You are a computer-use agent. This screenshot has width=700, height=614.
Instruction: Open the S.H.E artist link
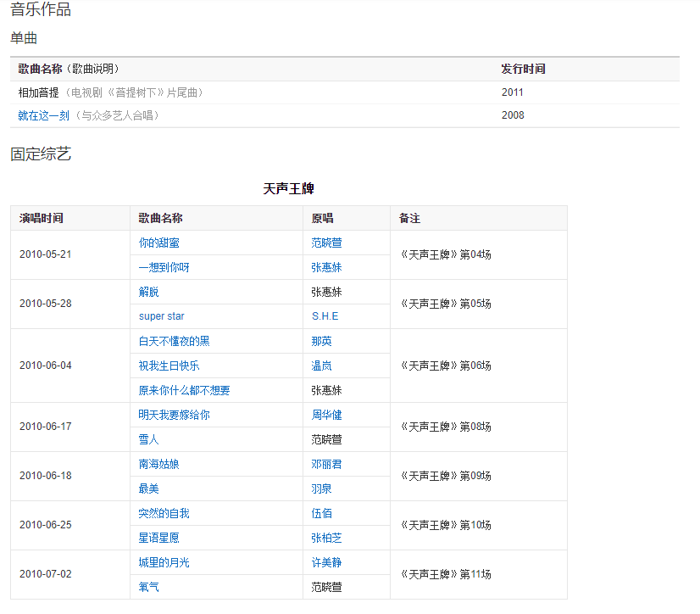(325, 316)
